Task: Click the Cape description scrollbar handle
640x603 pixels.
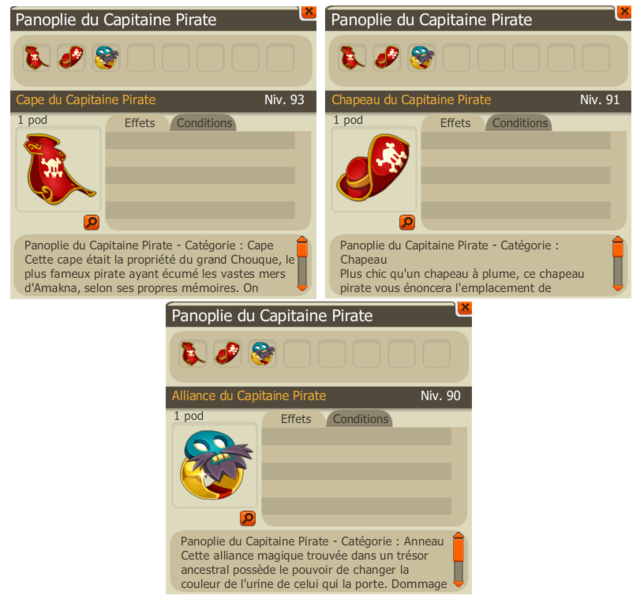Action: (x=302, y=249)
